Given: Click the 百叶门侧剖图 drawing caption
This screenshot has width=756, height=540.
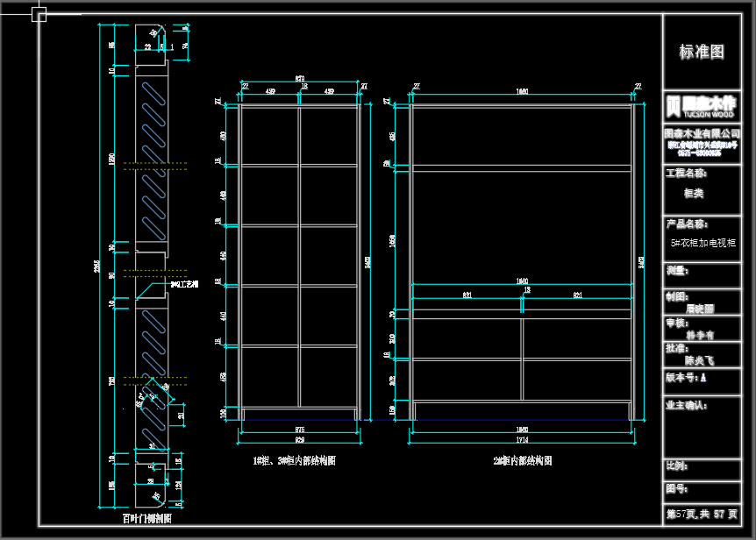Looking at the screenshot, I should pos(146,518).
